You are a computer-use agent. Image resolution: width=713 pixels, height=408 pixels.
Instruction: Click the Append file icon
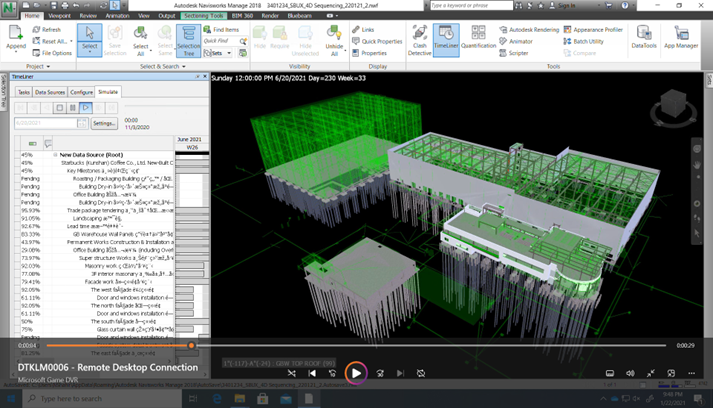(15, 33)
